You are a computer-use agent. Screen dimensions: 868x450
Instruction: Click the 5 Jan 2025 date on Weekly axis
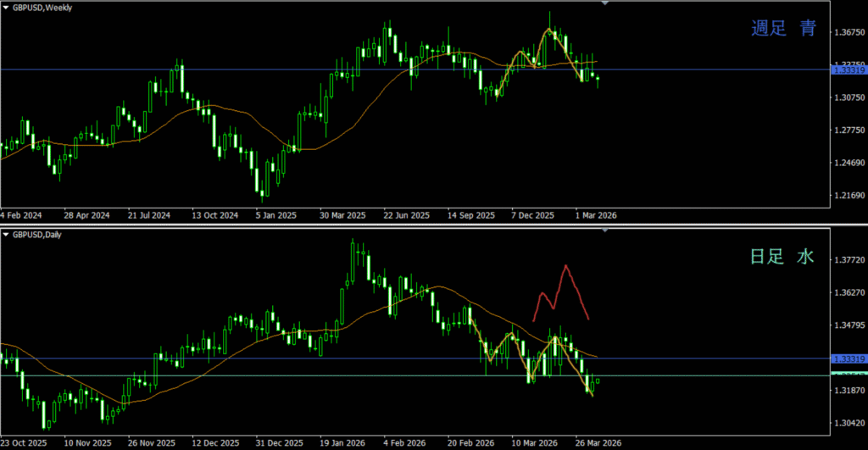click(x=276, y=215)
